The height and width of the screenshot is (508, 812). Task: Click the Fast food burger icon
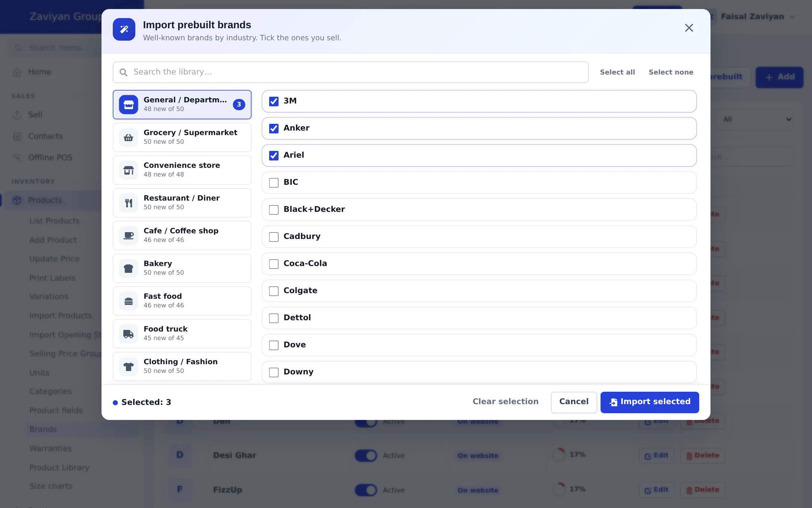coord(129,301)
